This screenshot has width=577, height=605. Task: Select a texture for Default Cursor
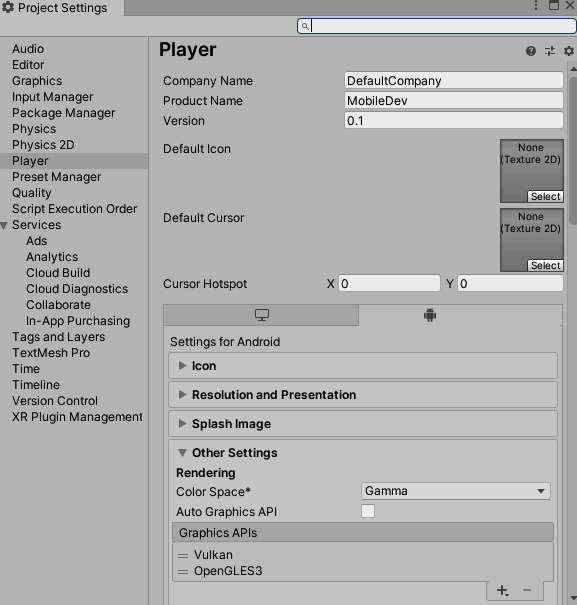point(545,265)
